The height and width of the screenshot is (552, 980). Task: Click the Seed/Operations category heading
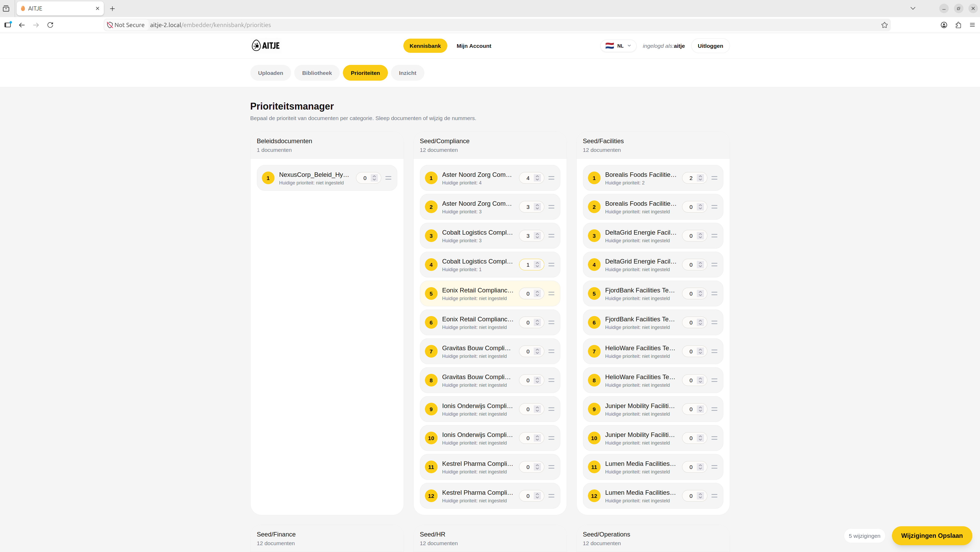[x=606, y=534]
